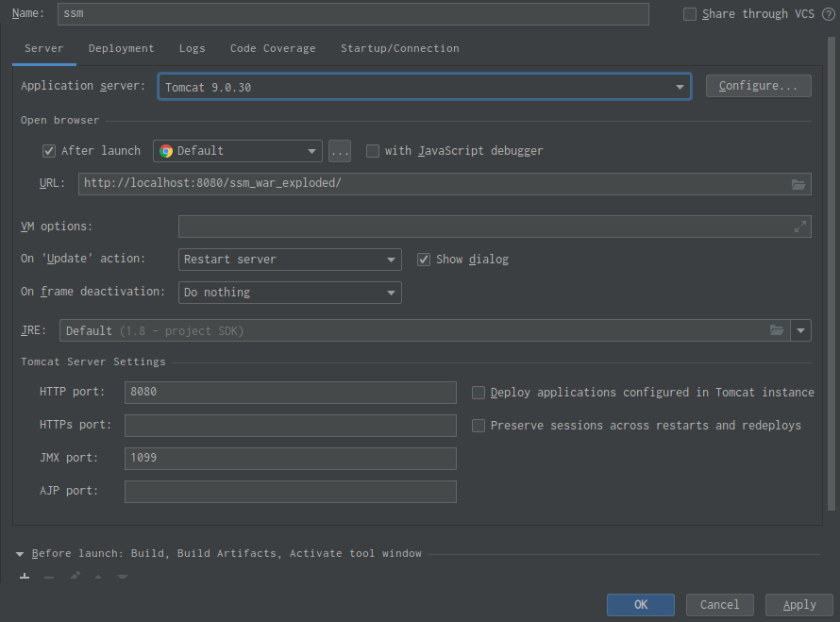Uncheck the After launch checkbox
Image resolution: width=840 pixels, height=622 pixels.
(49, 151)
